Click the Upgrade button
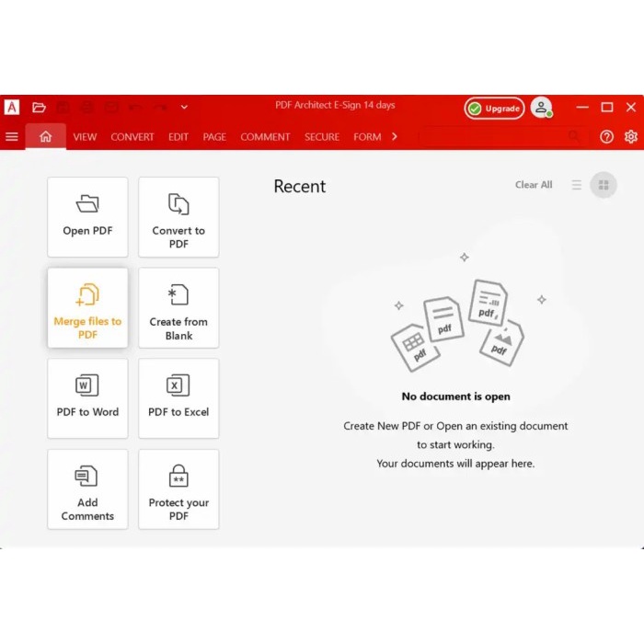Screen dimensions: 644x644 (494, 109)
